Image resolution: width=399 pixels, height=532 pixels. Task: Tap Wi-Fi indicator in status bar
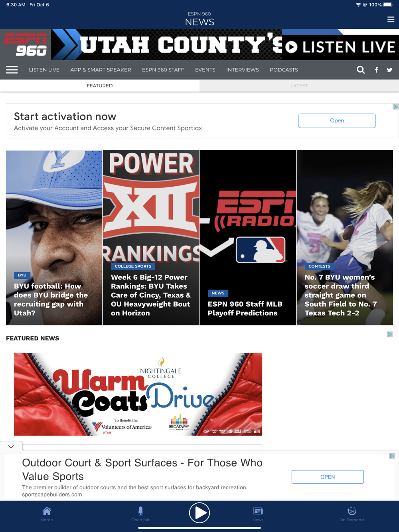(358, 5)
